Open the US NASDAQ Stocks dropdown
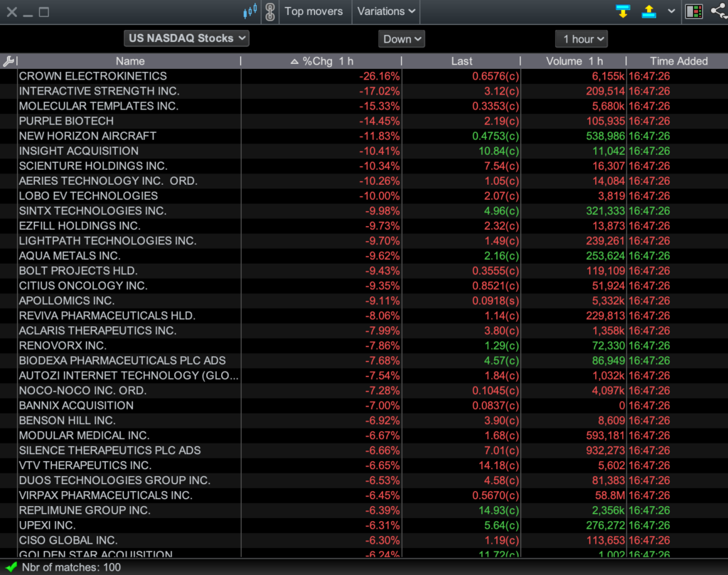Viewport: 728px width, 575px height. coord(187,38)
